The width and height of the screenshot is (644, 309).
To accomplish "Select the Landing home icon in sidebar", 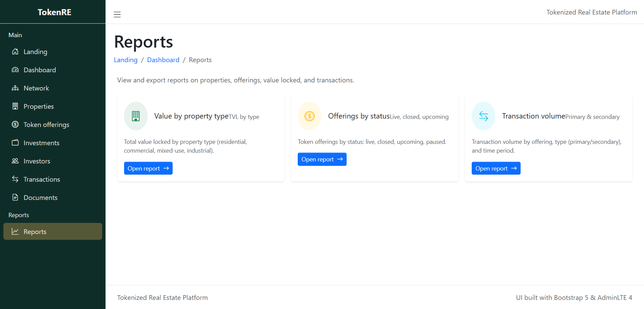I will (16, 52).
